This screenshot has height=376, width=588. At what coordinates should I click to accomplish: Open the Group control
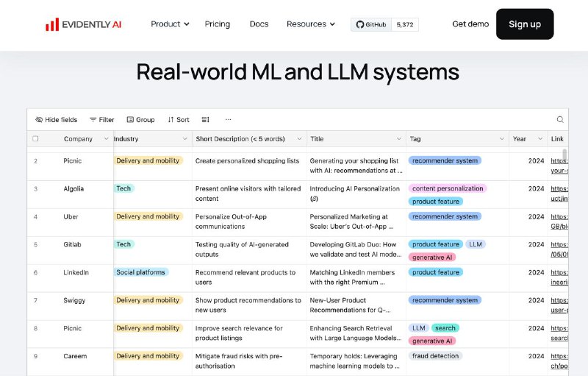pyautogui.click(x=140, y=120)
